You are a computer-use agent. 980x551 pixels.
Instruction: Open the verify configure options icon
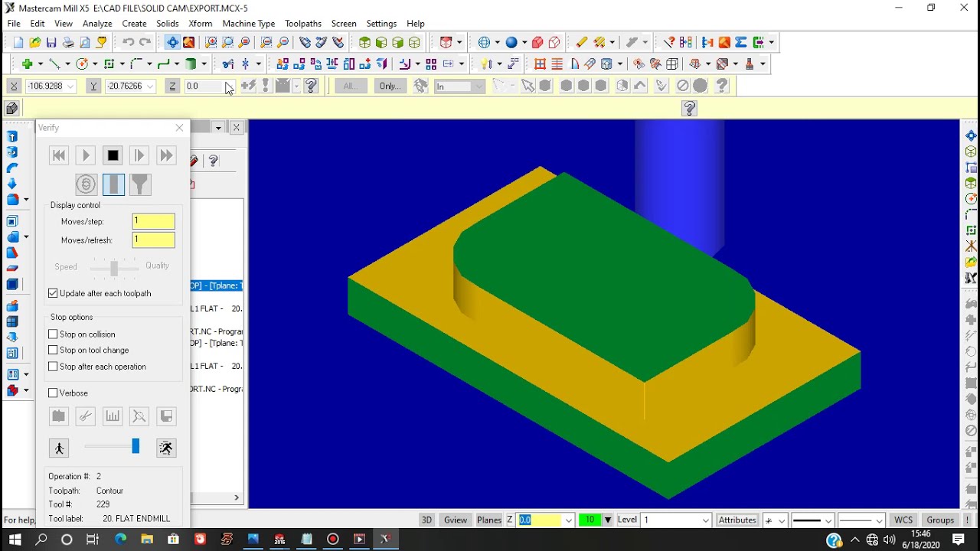coord(59,416)
